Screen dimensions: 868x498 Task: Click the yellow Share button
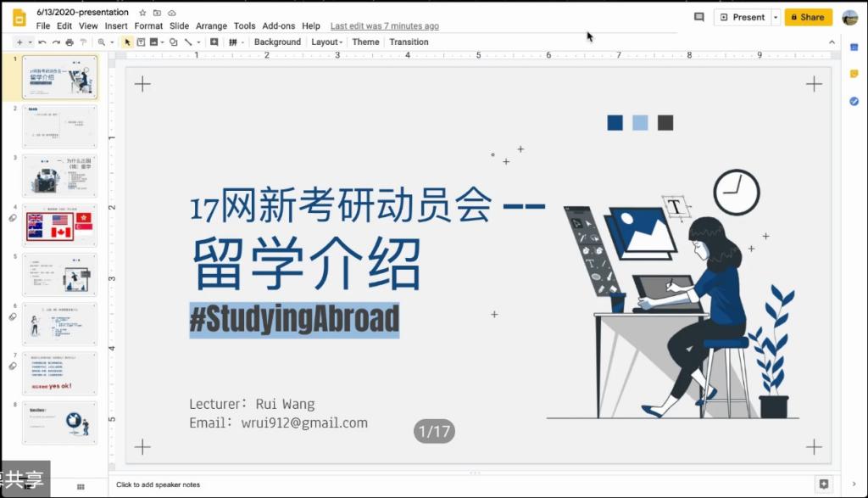pyautogui.click(x=808, y=17)
